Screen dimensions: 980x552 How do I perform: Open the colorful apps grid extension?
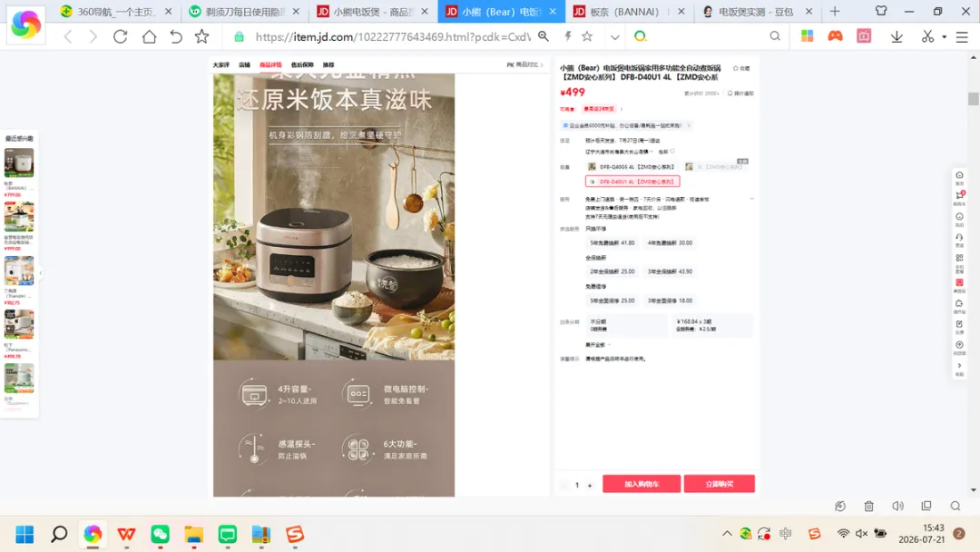click(807, 36)
